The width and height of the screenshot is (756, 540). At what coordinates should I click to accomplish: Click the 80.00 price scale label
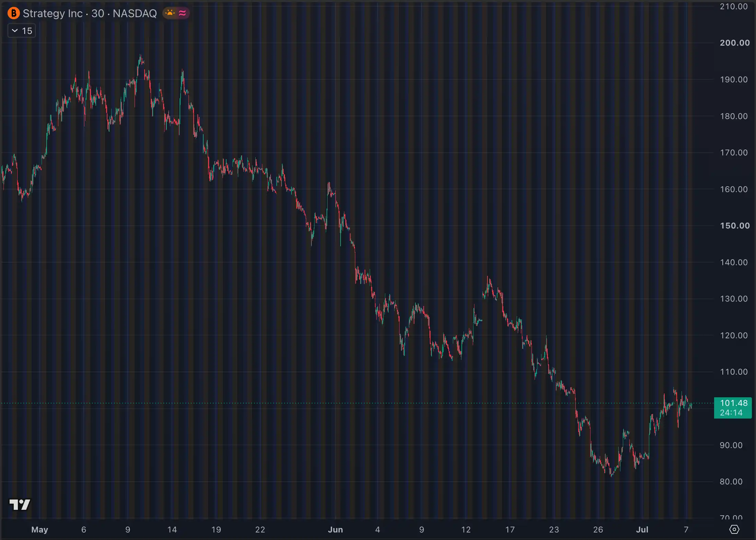731,482
